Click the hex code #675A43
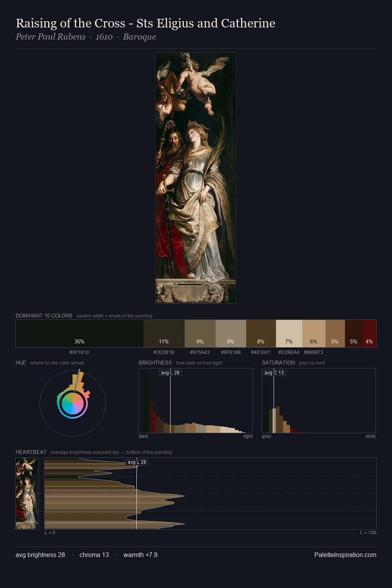This screenshot has height=588, width=392. point(200,352)
